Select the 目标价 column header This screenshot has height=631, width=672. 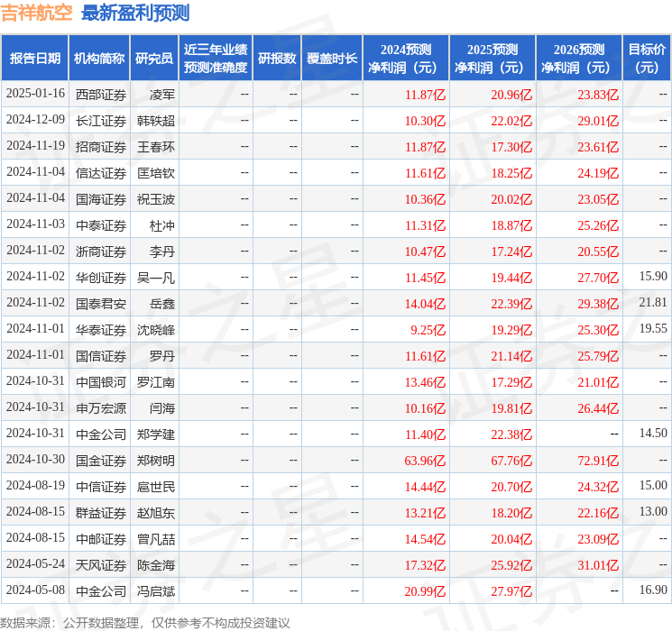click(x=647, y=58)
